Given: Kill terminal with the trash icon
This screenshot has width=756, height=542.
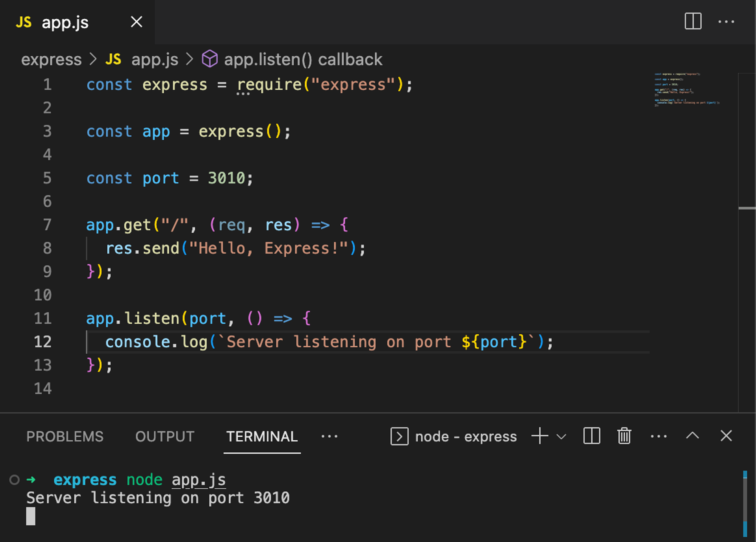Looking at the screenshot, I should pos(624,436).
